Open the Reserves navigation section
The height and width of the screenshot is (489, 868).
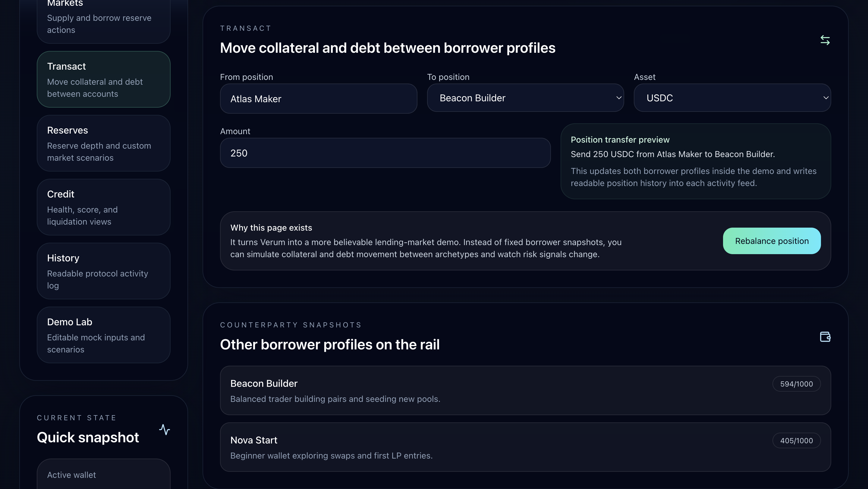click(103, 144)
